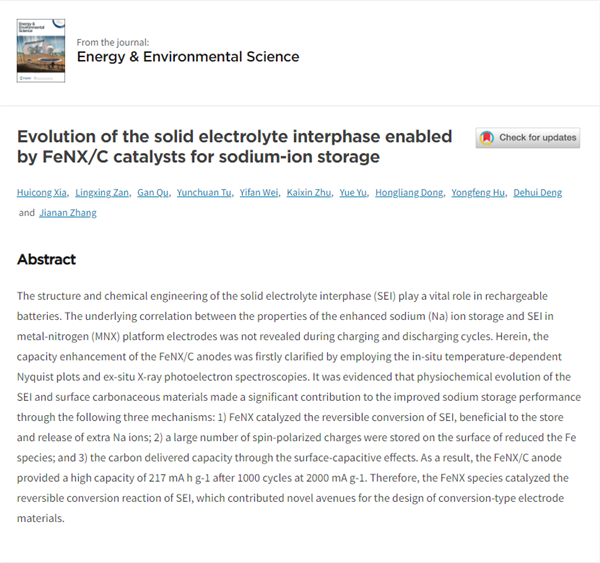View author Yunchuan Tu
Viewport: 600px width, 563px height.
pyautogui.click(x=203, y=192)
